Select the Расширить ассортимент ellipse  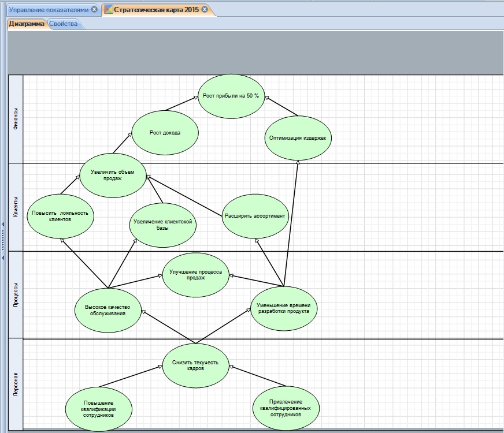[x=255, y=216]
